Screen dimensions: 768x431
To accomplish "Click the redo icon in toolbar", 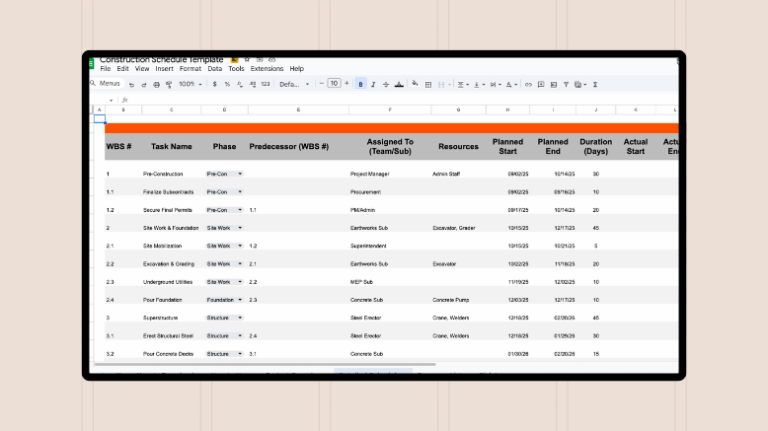I will coord(144,84).
